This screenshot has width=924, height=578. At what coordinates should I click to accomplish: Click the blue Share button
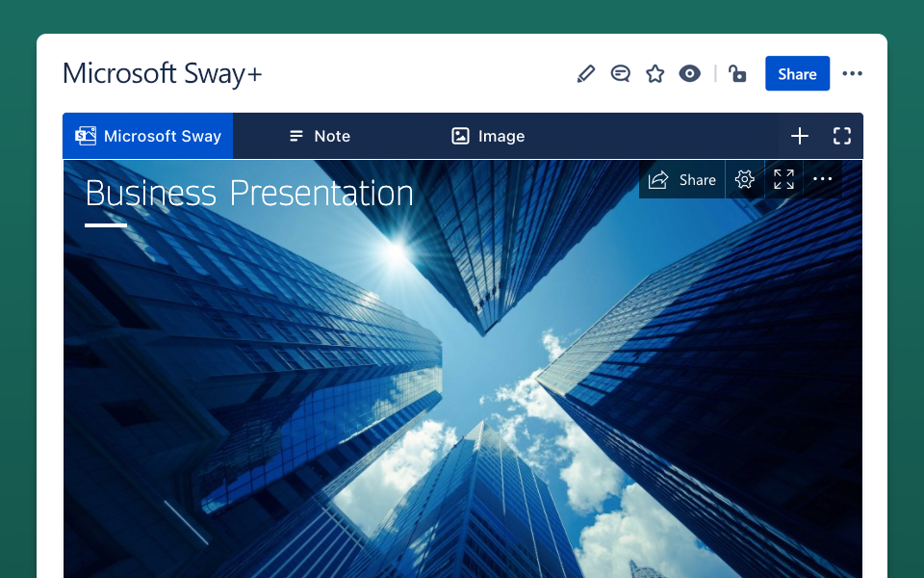tap(797, 74)
